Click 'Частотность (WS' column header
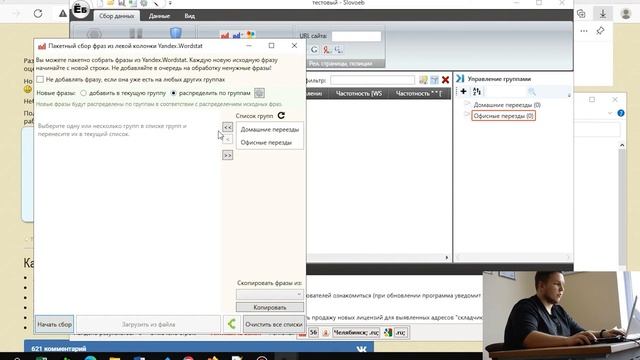 [359, 93]
